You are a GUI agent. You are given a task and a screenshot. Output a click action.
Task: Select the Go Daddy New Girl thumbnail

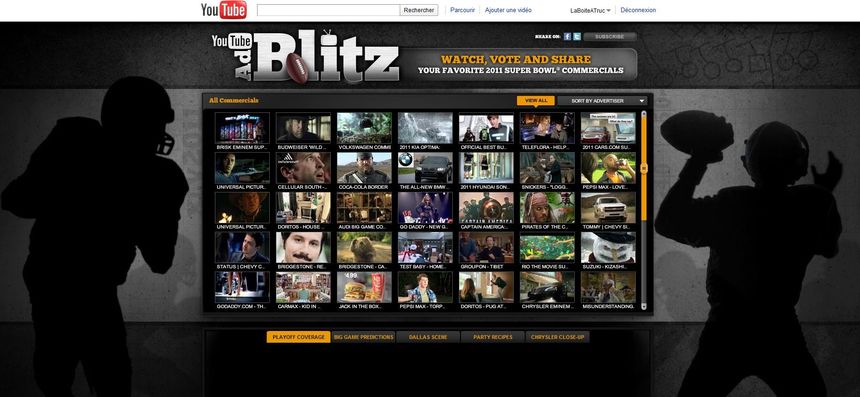pos(425,207)
